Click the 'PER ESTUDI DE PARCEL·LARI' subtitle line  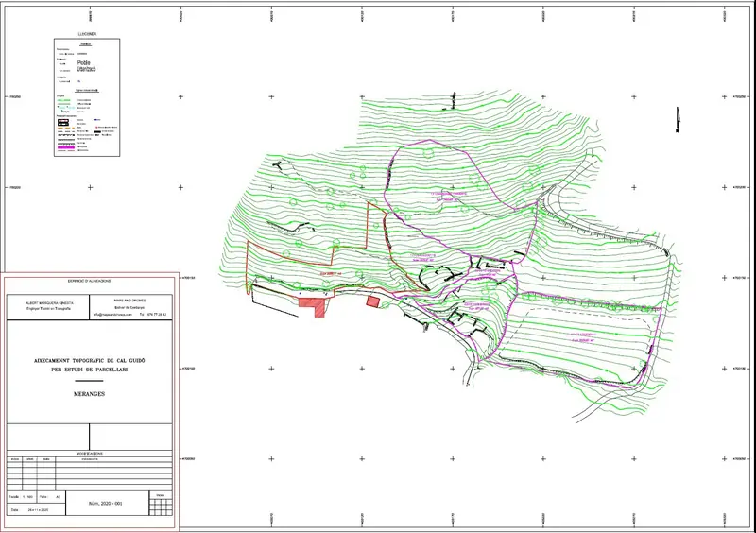coord(90,370)
